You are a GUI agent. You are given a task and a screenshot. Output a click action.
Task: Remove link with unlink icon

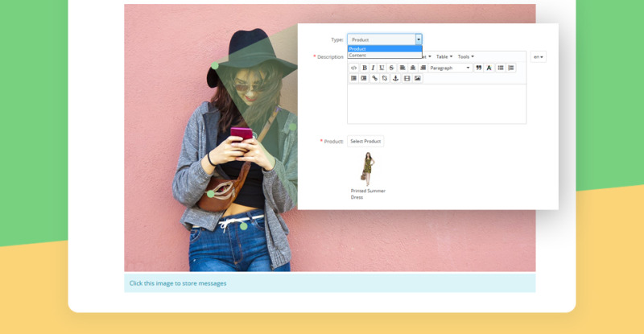pyautogui.click(x=385, y=78)
